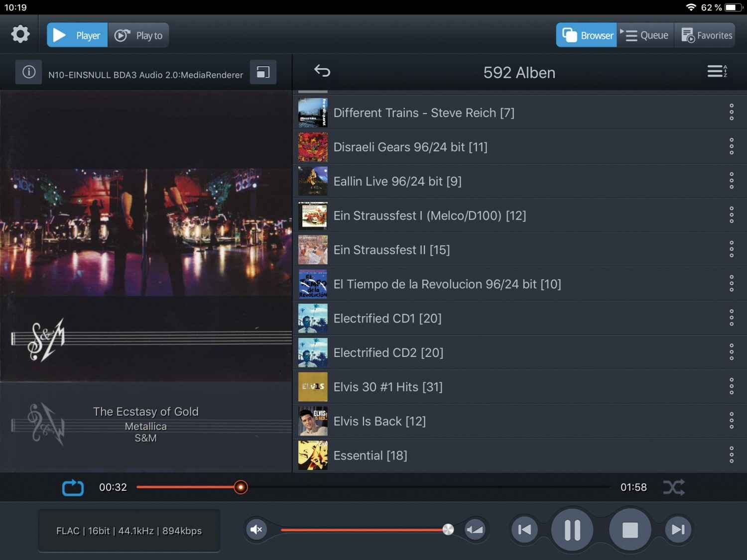Open options menu for Disraeli Gears
Viewport: 747px width, 560px height.
(731, 147)
